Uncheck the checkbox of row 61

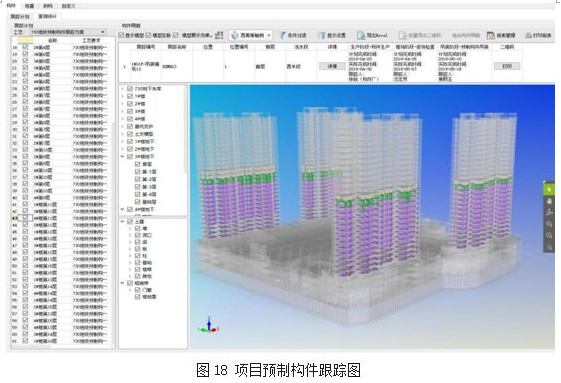pyautogui.click(x=25, y=341)
